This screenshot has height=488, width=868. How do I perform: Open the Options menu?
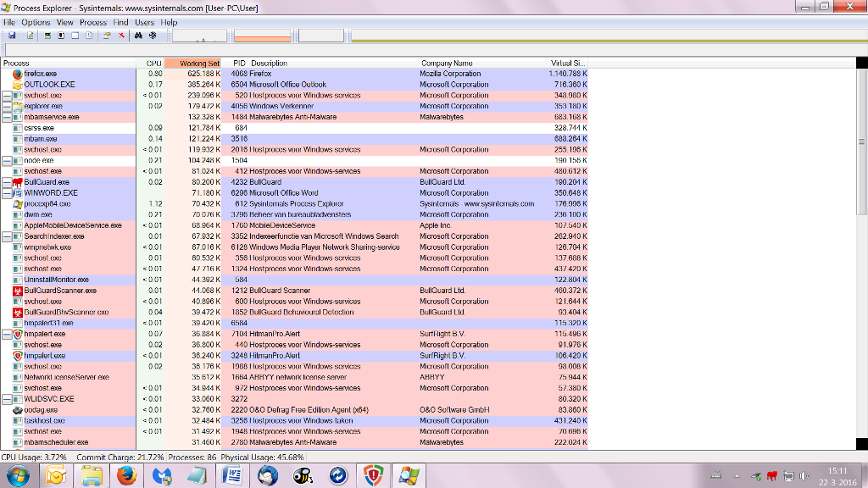[36, 23]
